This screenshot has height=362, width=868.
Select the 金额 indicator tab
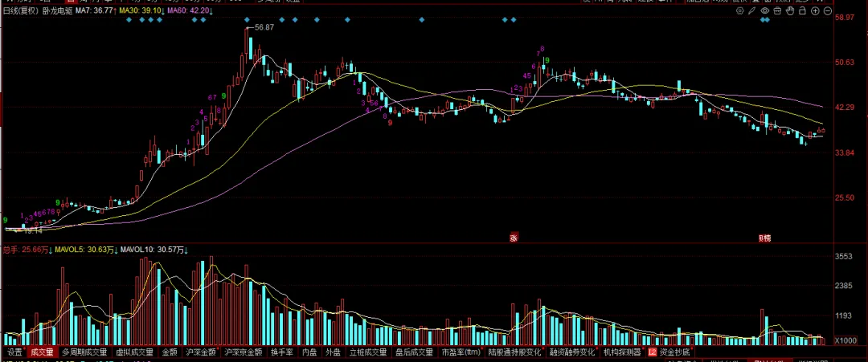point(170,352)
